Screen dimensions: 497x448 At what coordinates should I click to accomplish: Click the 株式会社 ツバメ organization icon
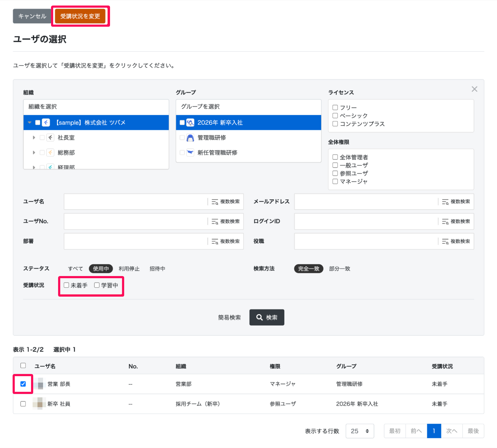pos(46,123)
